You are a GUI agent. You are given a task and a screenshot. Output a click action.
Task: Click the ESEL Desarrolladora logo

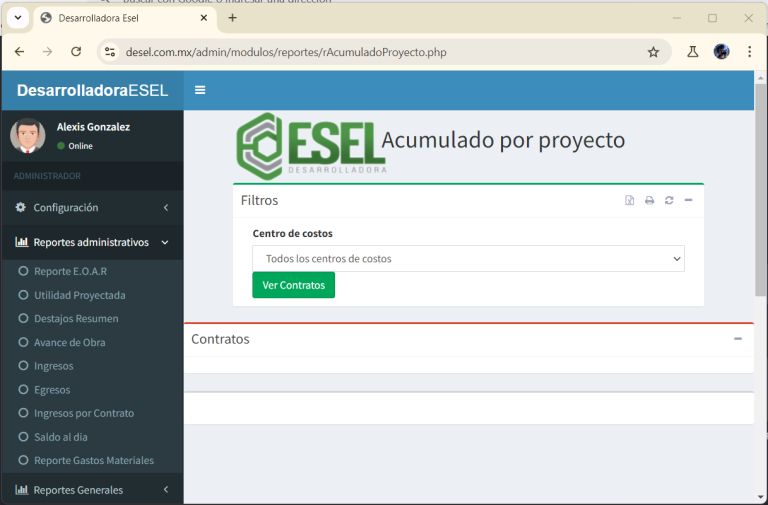click(x=309, y=146)
